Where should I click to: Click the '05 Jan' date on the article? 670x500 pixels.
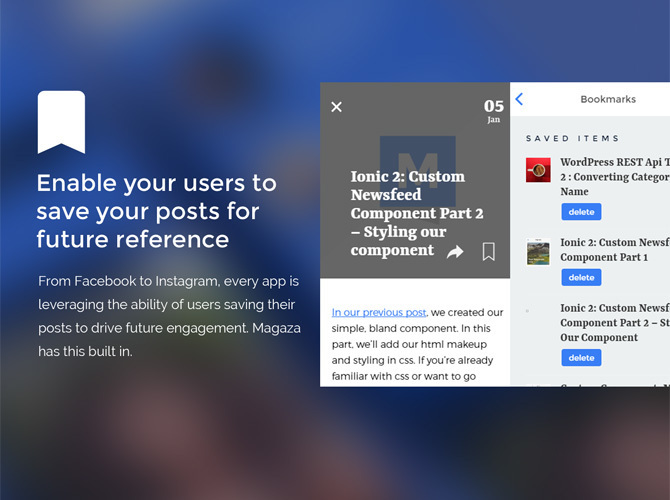(x=494, y=111)
